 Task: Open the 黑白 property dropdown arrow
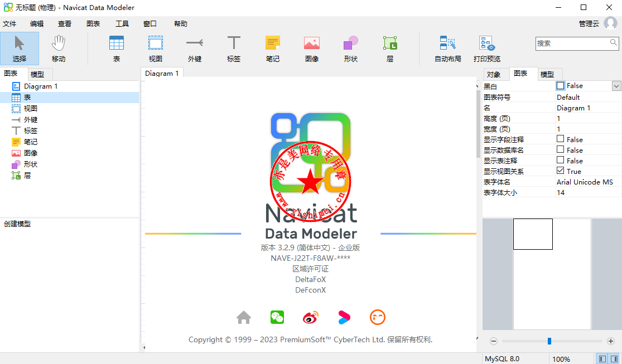coord(616,86)
